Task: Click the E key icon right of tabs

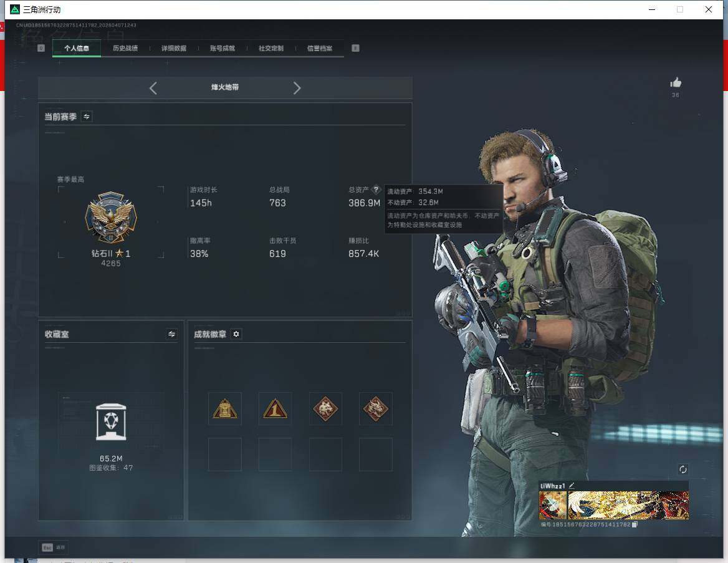Action: pyautogui.click(x=355, y=48)
